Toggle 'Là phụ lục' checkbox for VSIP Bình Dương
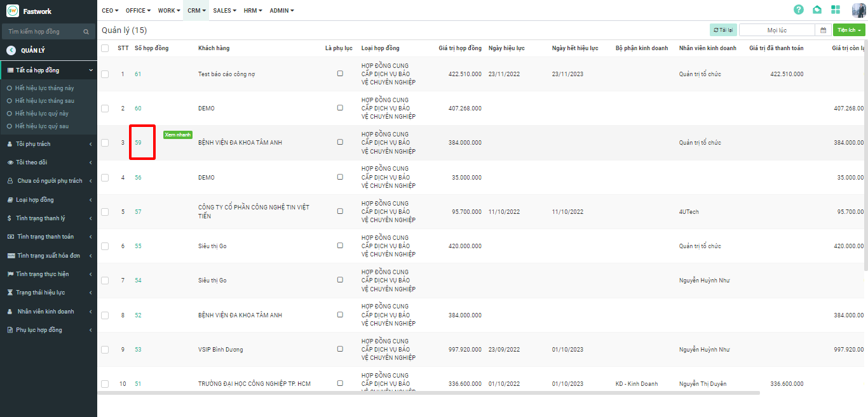868x417 pixels. pos(340,349)
